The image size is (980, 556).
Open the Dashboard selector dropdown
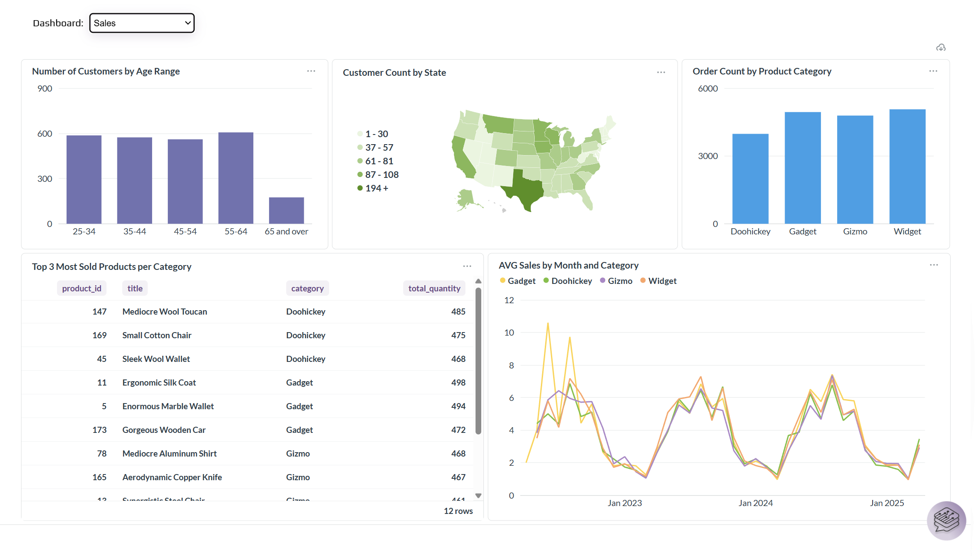(x=142, y=23)
